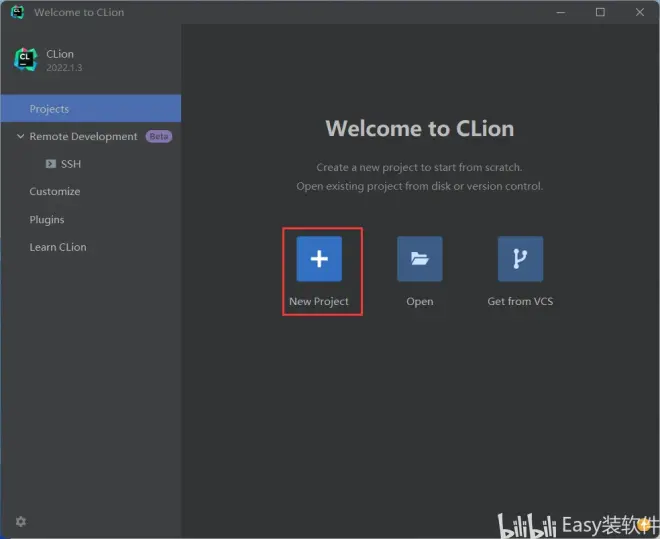
Task: Click the CLion 2022.1.3 version text
Action: pyautogui.click(x=64, y=68)
